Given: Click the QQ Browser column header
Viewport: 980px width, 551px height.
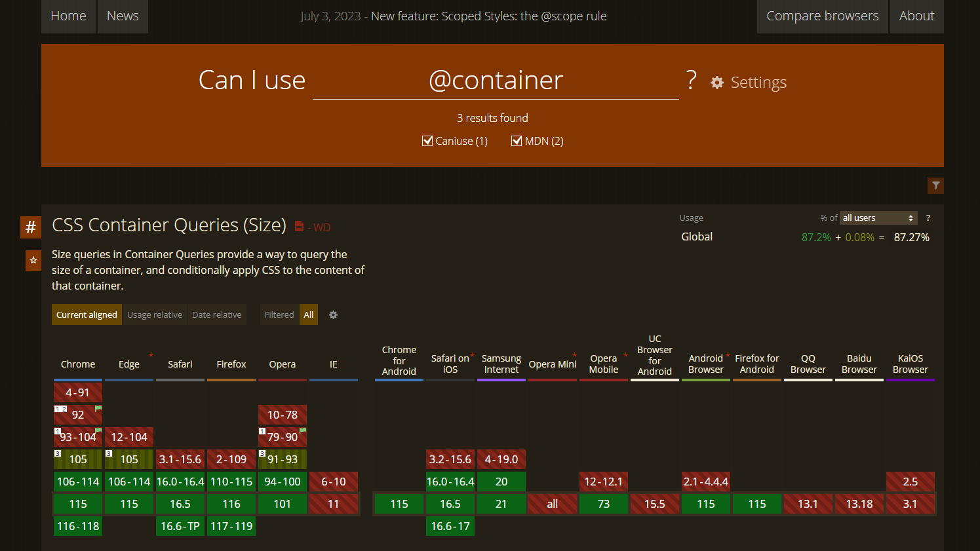Looking at the screenshot, I should coord(808,364).
